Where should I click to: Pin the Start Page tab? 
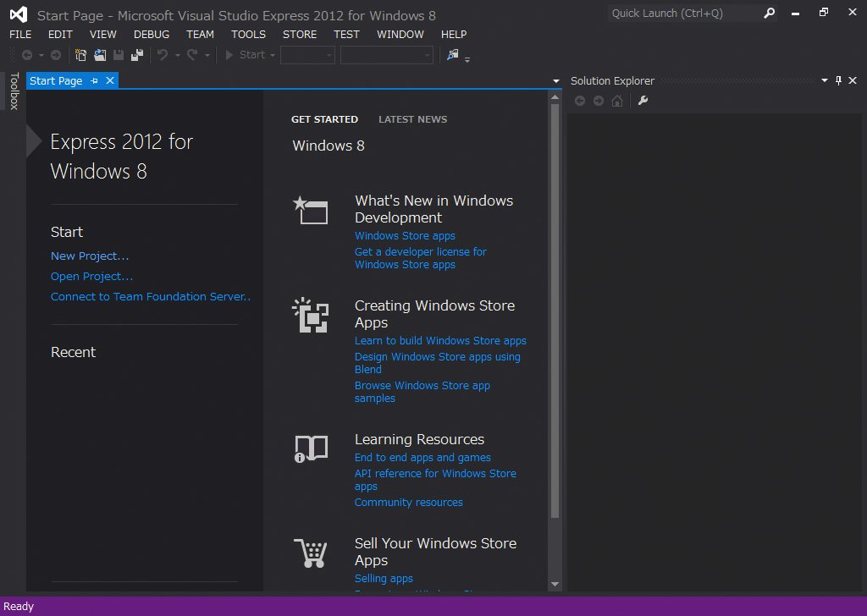pos(95,80)
